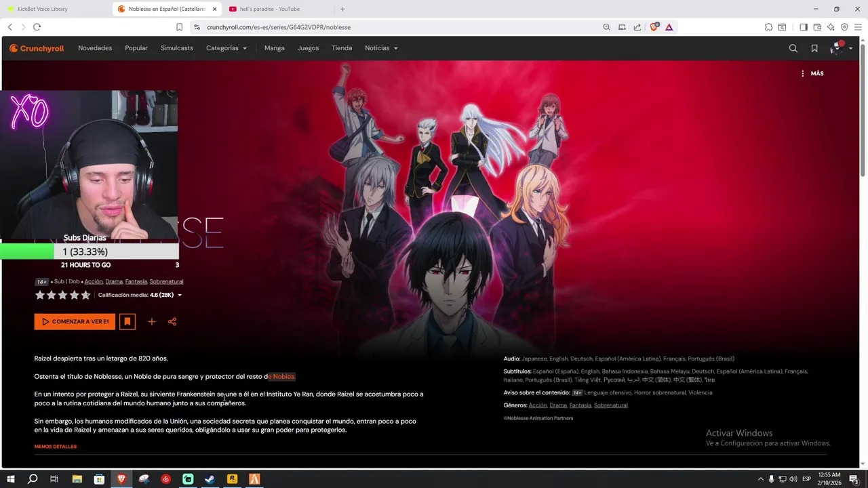
Task: Expand the average rating 4.6 (28K) dropdown
Action: click(140, 295)
